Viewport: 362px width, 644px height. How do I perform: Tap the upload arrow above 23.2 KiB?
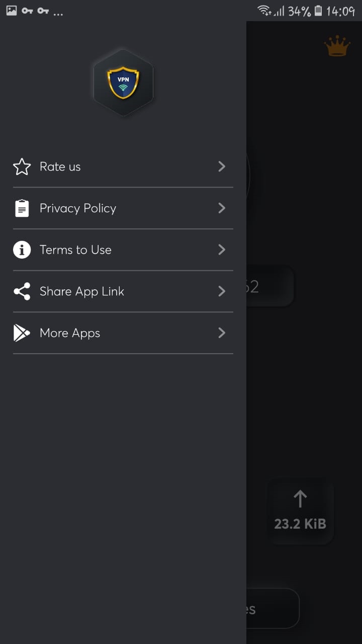(300, 499)
